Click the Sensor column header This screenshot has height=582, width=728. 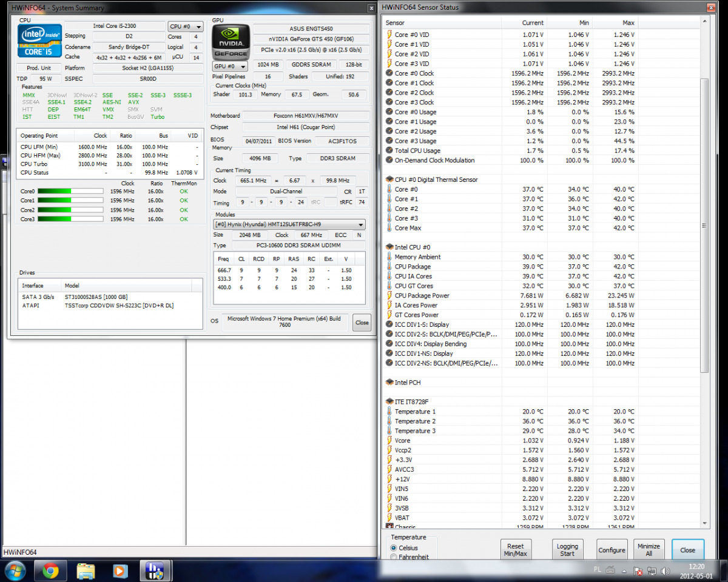[x=442, y=22]
